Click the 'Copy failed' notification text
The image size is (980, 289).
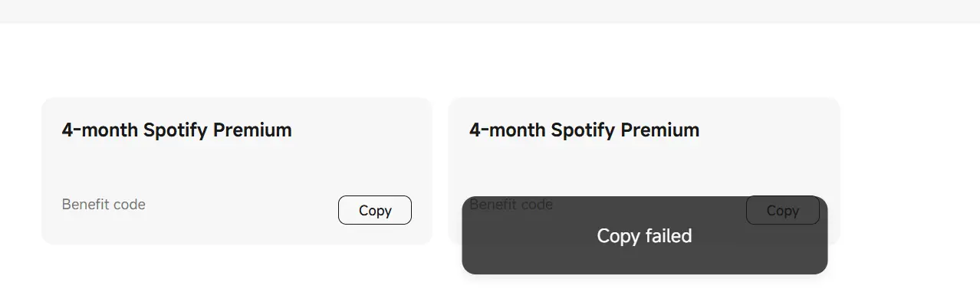[644, 235]
